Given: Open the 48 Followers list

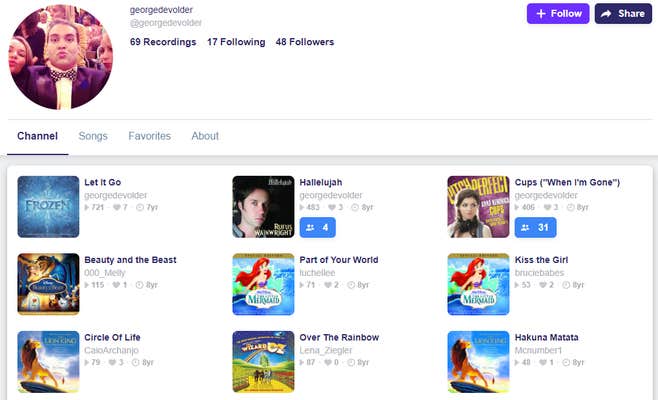Looking at the screenshot, I should [305, 42].
